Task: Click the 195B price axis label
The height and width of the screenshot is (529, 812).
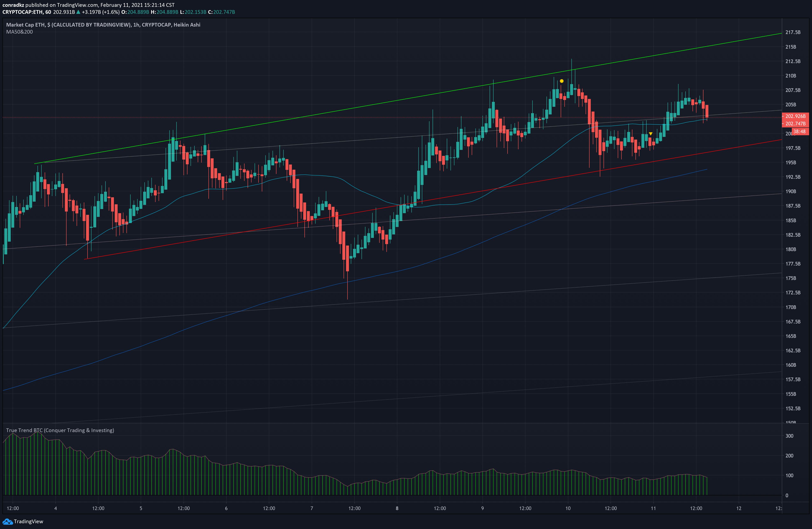Action: 791,163
